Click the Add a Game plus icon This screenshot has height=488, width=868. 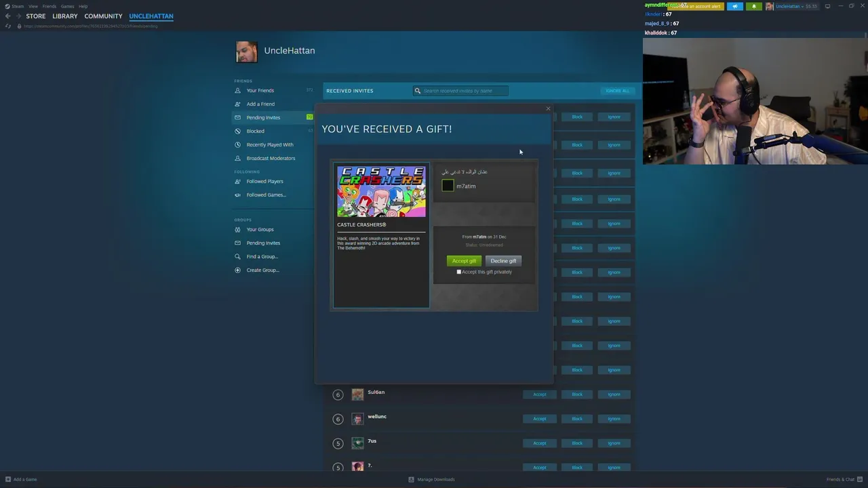click(x=7, y=479)
